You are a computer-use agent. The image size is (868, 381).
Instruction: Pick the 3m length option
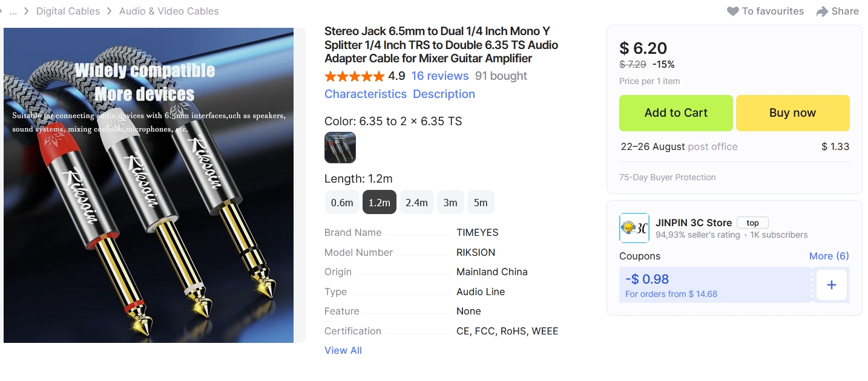(450, 203)
